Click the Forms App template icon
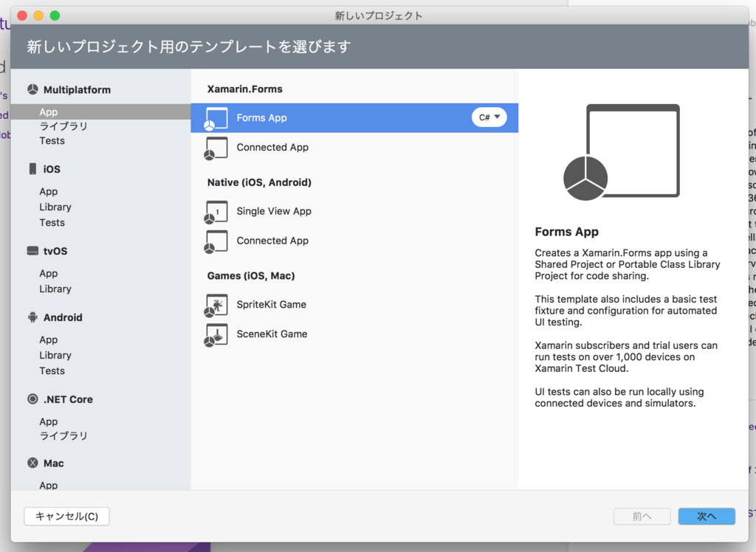The image size is (756, 552). click(216, 119)
